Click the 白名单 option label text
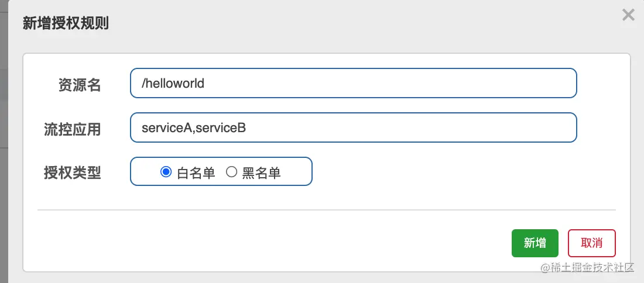 (x=196, y=172)
